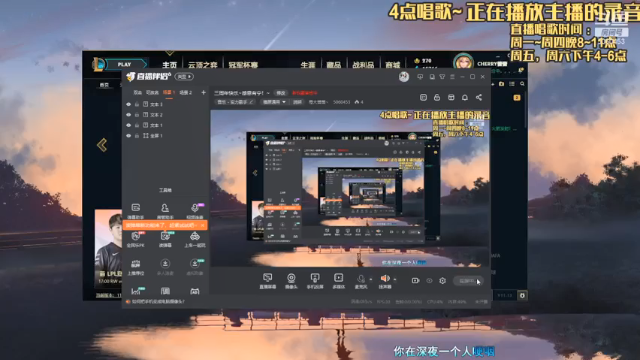
Task: Click the notification bell icon
Action: (465, 98)
